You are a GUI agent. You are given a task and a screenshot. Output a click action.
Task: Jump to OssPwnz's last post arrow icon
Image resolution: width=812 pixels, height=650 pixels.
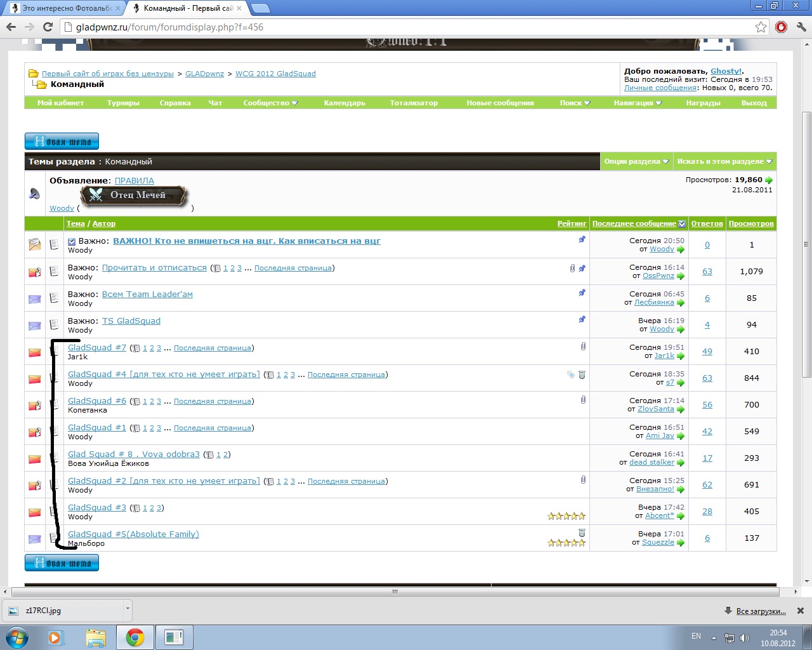pyautogui.click(x=681, y=276)
